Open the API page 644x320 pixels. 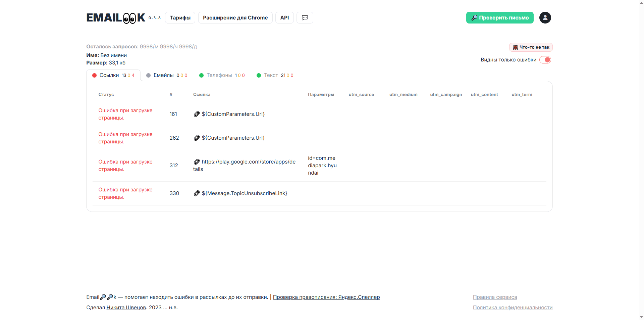(284, 18)
